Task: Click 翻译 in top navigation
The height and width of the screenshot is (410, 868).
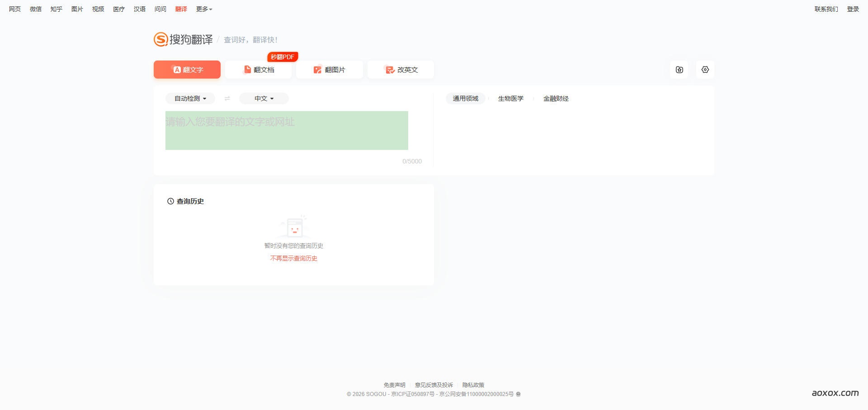Action: pyautogui.click(x=181, y=9)
